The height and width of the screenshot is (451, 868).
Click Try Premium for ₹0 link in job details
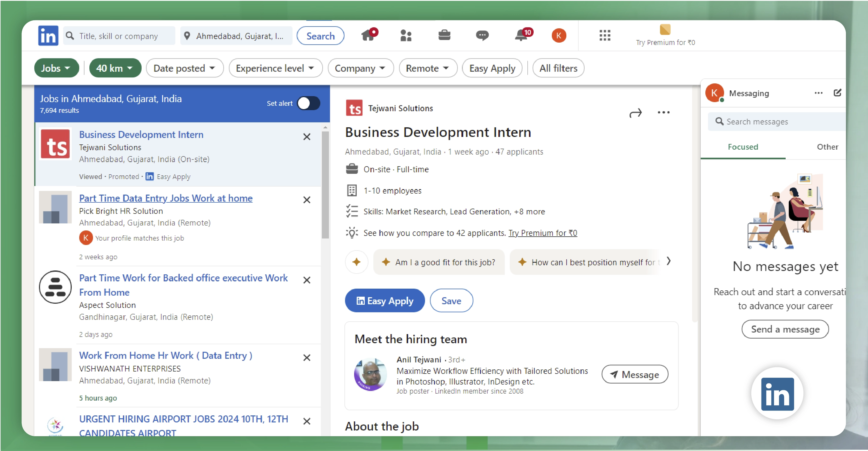pyautogui.click(x=542, y=233)
